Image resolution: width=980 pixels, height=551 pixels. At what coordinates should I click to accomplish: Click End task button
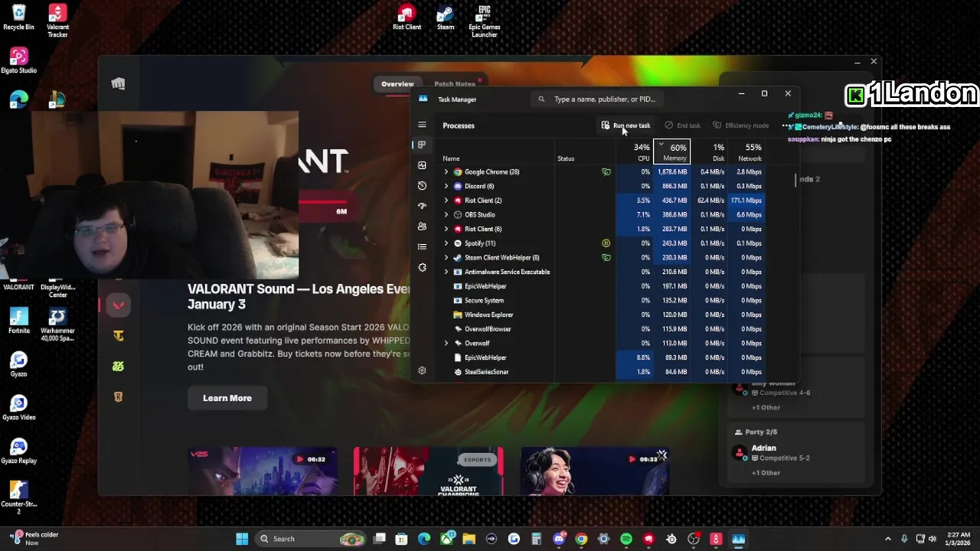point(683,126)
